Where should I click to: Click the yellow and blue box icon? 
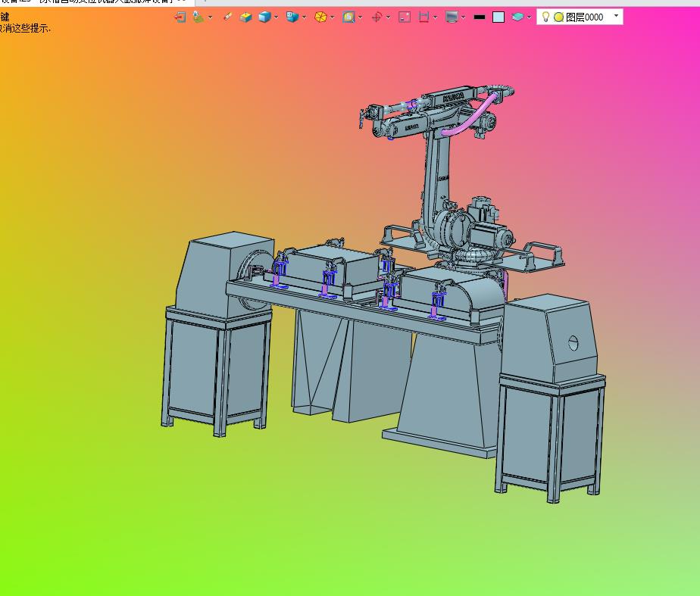[245, 17]
